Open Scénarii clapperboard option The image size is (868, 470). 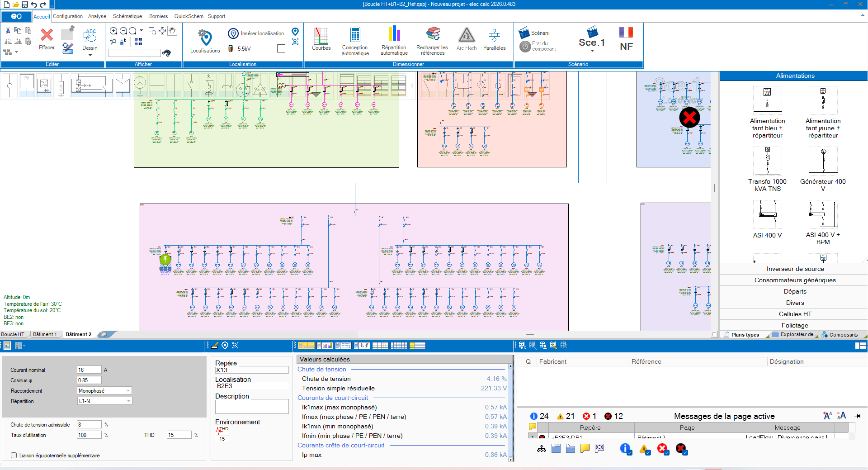click(x=534, y=33)
